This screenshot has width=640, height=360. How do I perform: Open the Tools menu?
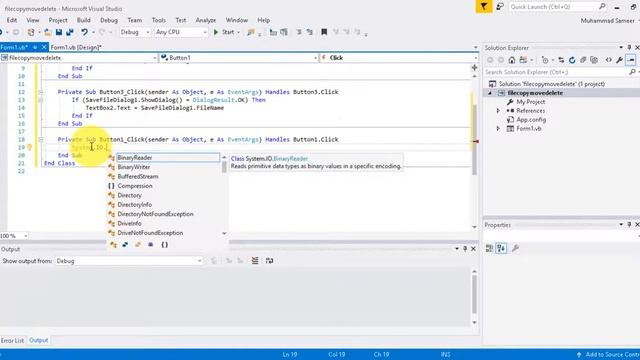click(x=159, y=20)
